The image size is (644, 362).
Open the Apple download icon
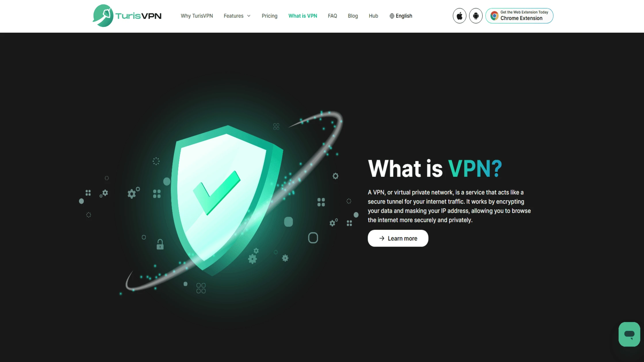459,16
